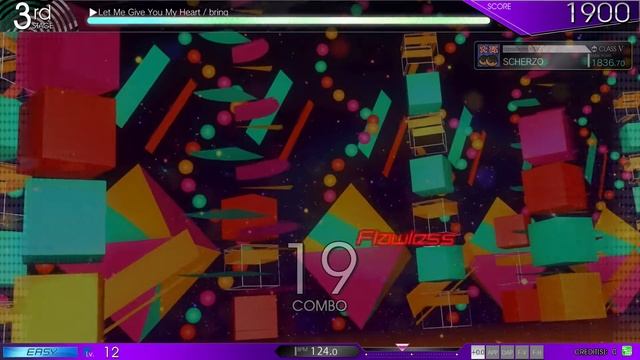The width and height of the screenshot is (640, 360).
Task: Click the song title 'Let Me Give You My Heart / bring'
Action: pyautogui.click(x=163, y=13)
